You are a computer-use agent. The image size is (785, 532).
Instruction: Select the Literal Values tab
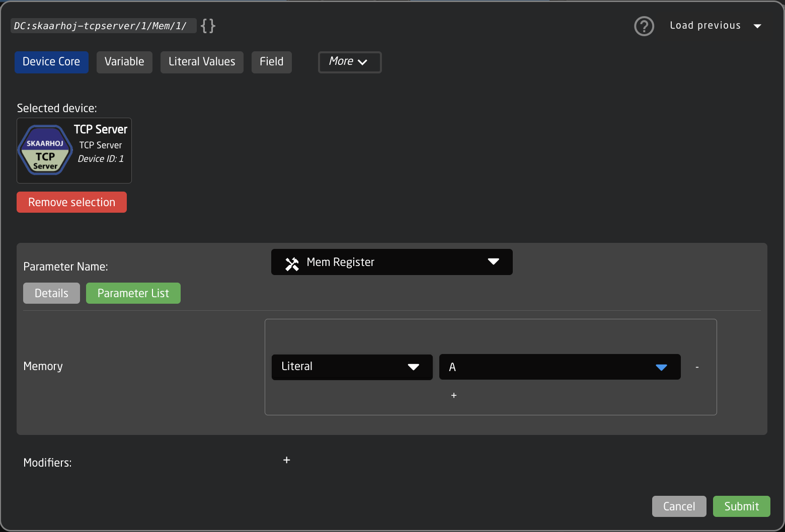point(201,62)
